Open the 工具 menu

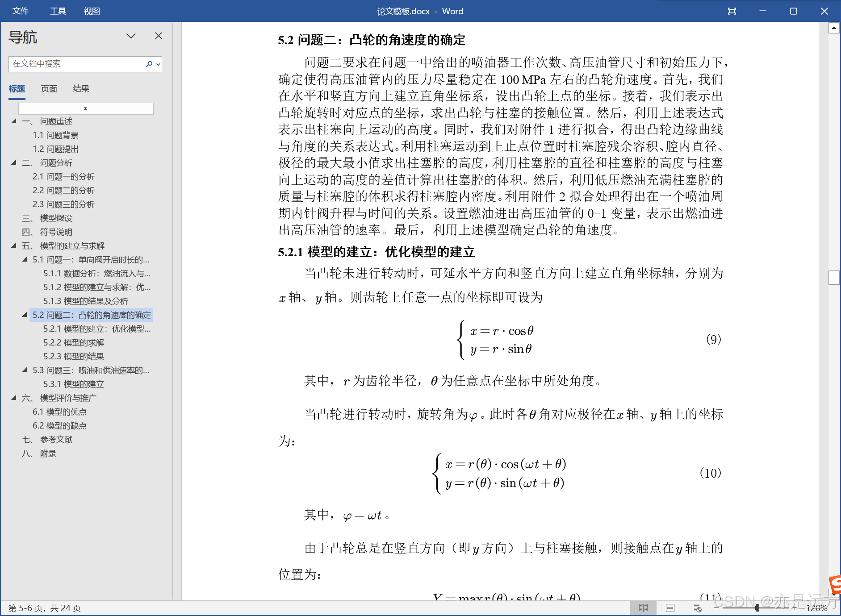click(x=58, y=11)
